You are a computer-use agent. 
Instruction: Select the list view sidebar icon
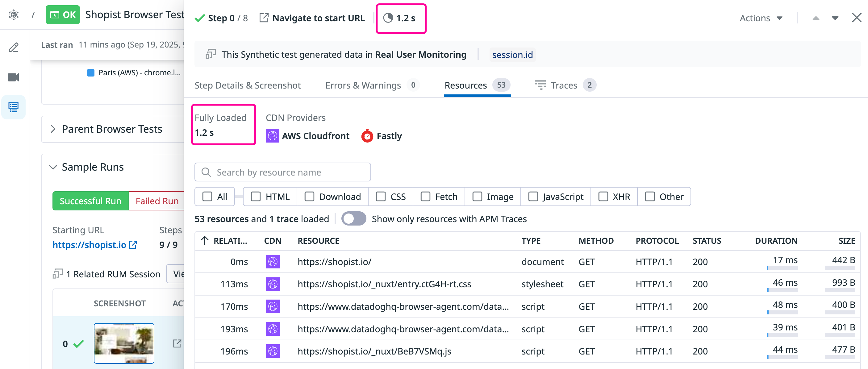14,107
